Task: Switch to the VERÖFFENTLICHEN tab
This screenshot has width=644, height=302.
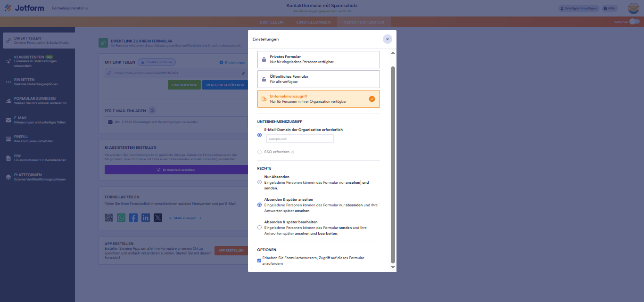Action: 363,22
